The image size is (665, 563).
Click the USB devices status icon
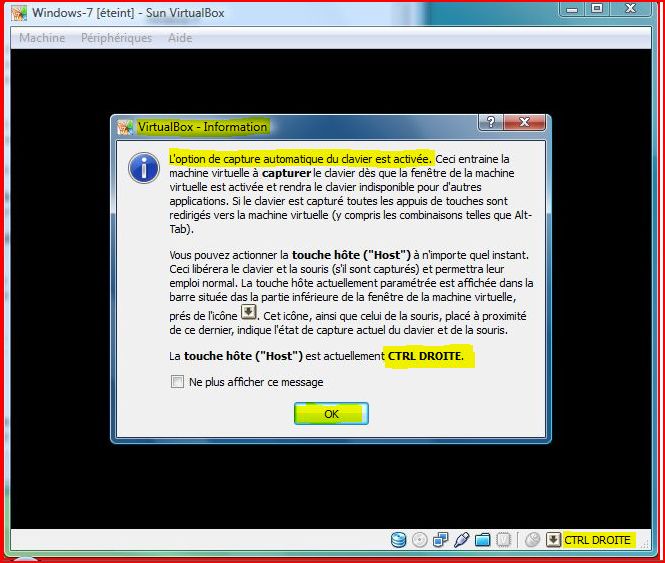[x=461, y=540]
